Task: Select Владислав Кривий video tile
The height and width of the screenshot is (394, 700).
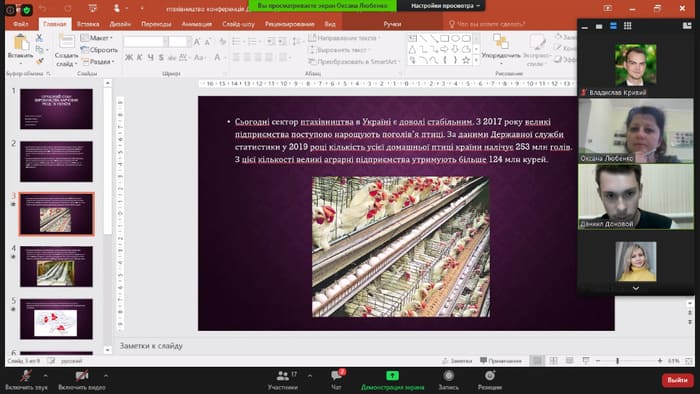Action: 636,65
